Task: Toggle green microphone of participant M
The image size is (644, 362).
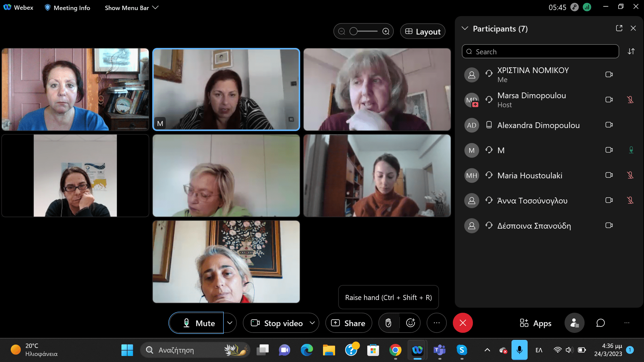Action: (x=631, y=150)
